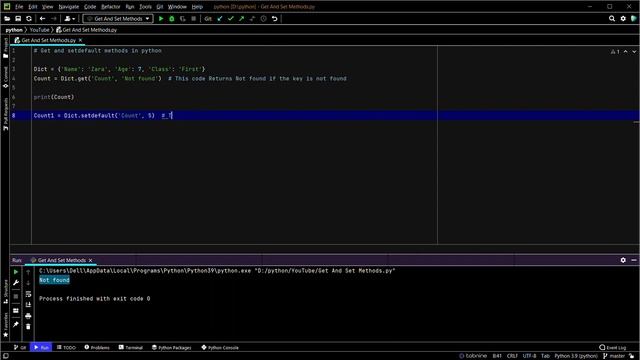Click code line 8 with Dict.setdefault
This screenshot has width=640, height=360.
pos(103,116)
